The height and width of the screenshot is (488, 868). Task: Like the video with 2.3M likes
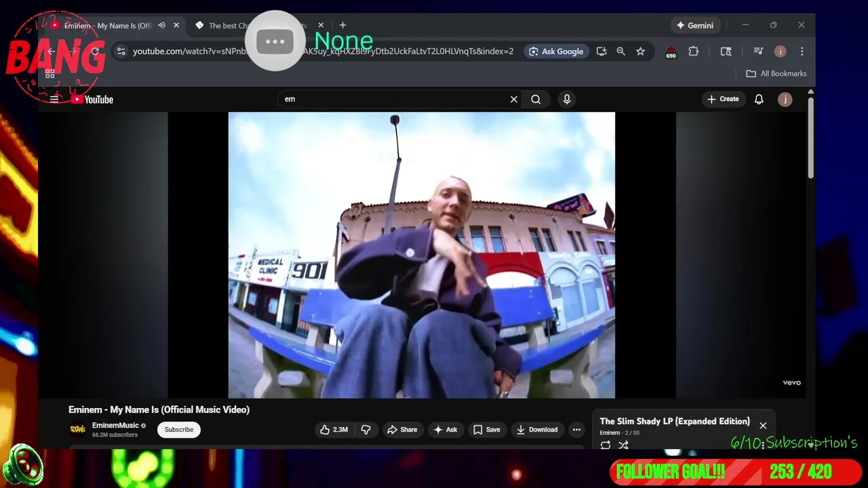click(x=334, y=430)
